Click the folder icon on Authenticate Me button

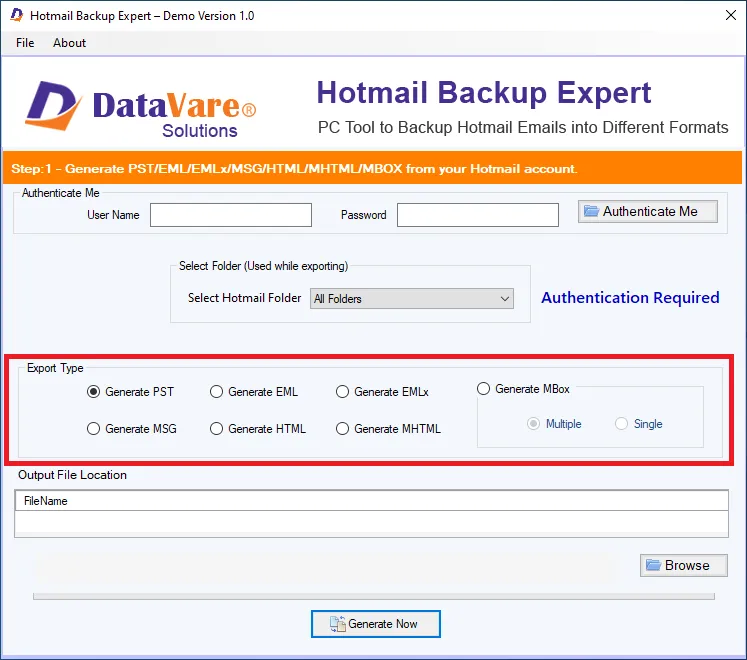[x=591, y=211]
